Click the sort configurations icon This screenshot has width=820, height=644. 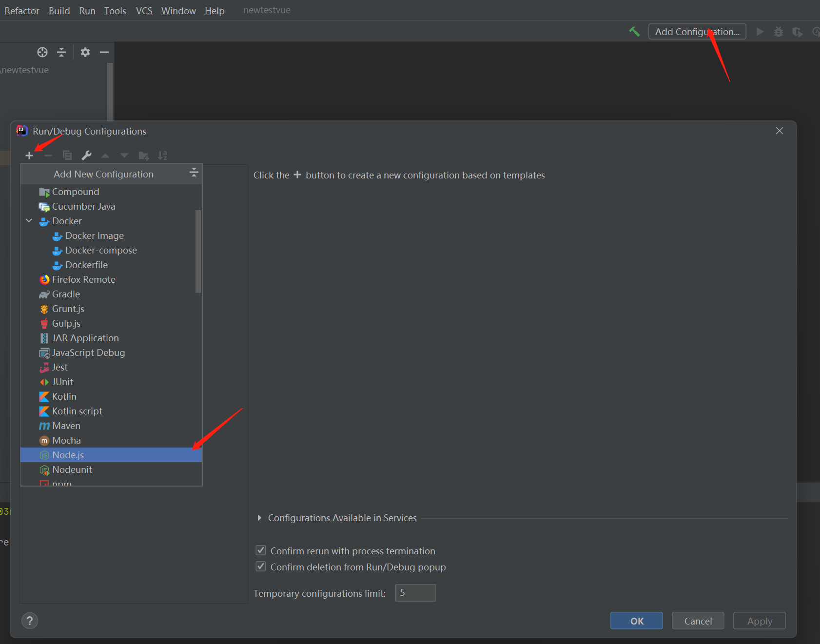[x=162, y=156]
